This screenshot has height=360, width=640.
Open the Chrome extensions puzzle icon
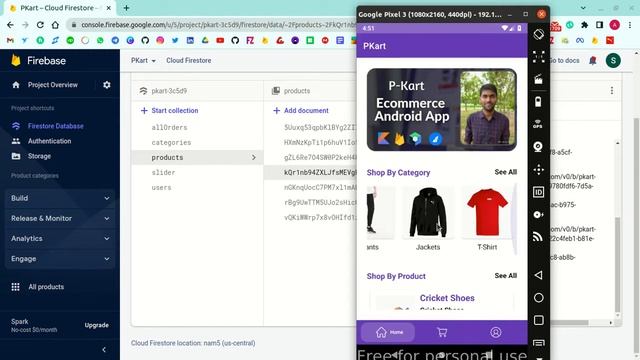point(584,25)
